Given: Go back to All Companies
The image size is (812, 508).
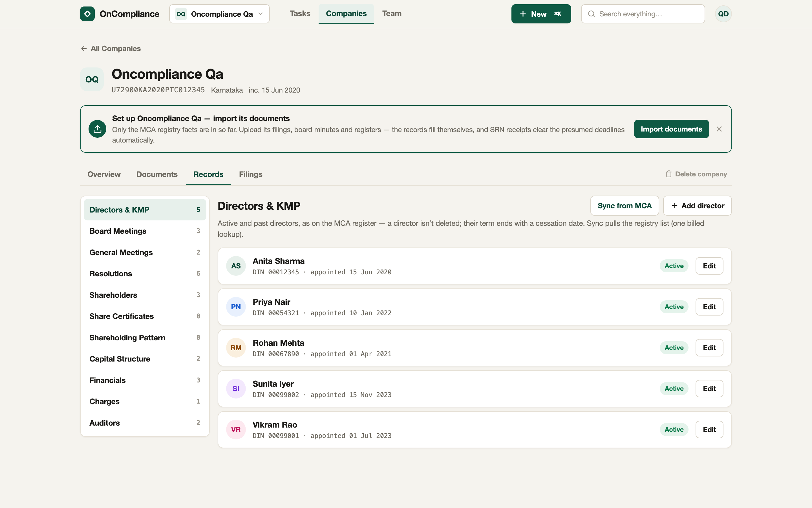Looking at the screenshot, I should click(111, 48).
